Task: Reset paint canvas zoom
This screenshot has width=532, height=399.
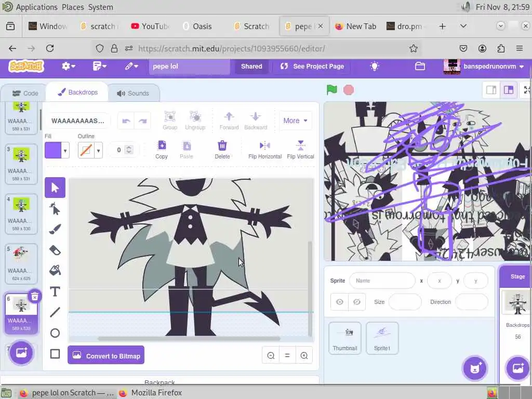Action: pos(287,355)
